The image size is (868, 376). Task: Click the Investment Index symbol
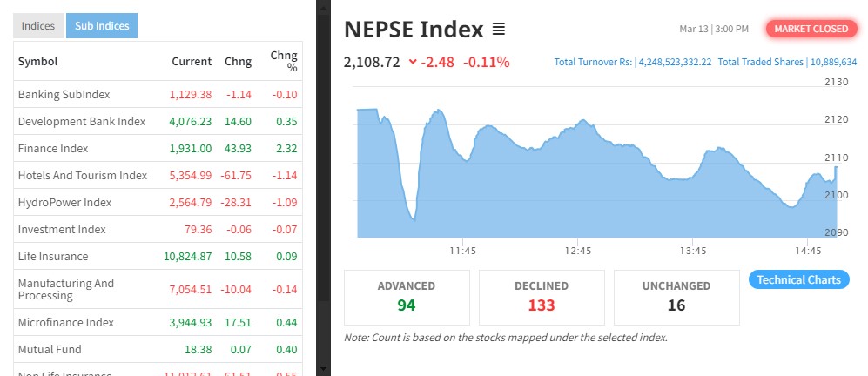pos(62,229)
